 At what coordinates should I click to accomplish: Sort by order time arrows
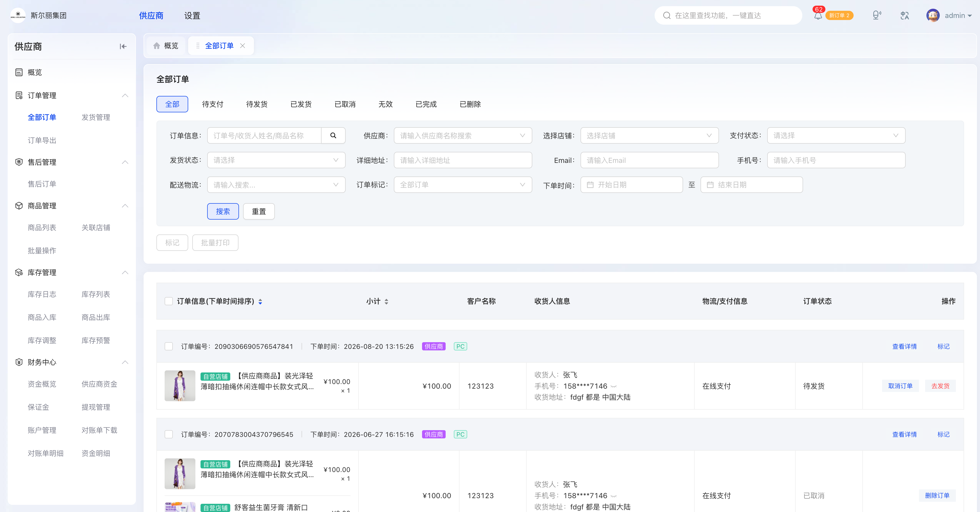(260, 301)
